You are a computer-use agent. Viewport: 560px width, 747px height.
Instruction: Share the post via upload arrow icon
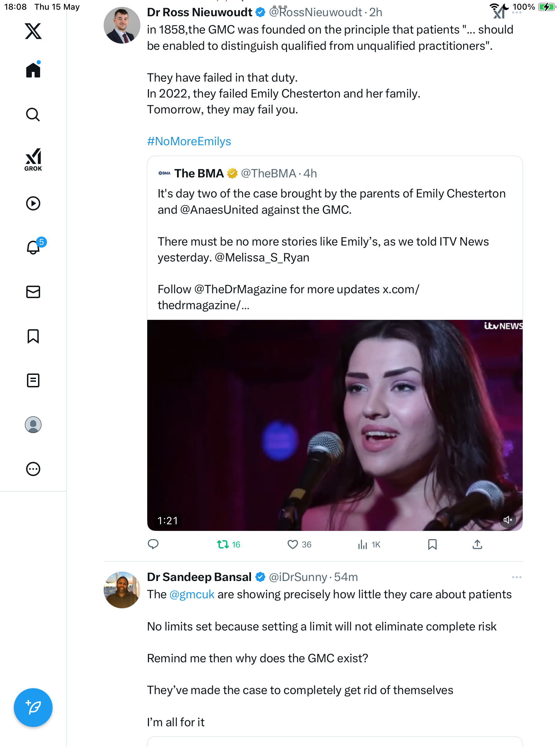[x=477, y=545]
